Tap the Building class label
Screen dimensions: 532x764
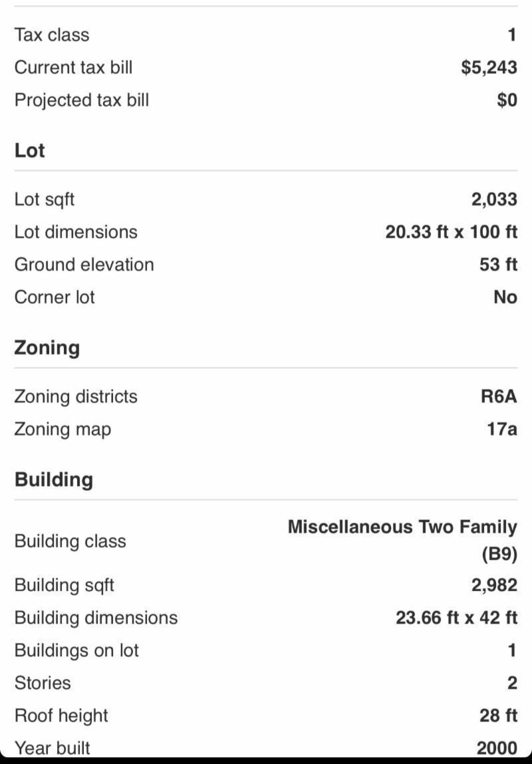70,541
